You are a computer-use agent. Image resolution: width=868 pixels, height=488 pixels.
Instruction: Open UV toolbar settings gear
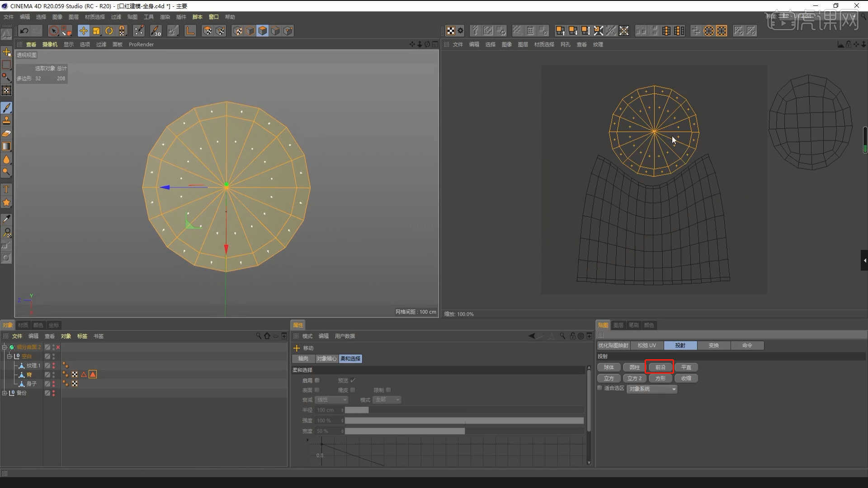point(460,31)
